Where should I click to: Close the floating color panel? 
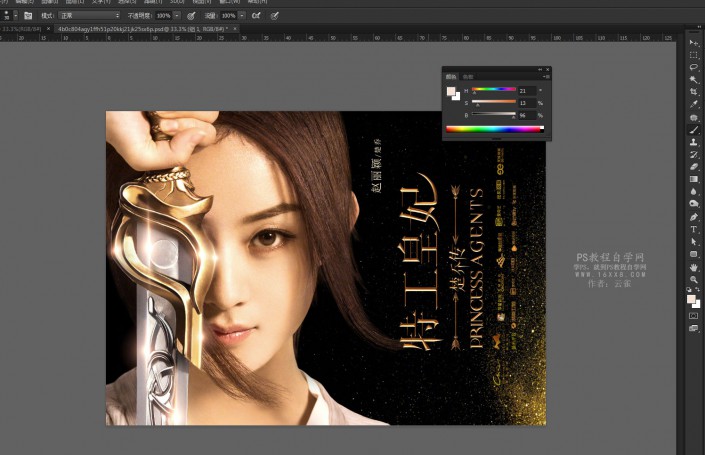point(548,70)
